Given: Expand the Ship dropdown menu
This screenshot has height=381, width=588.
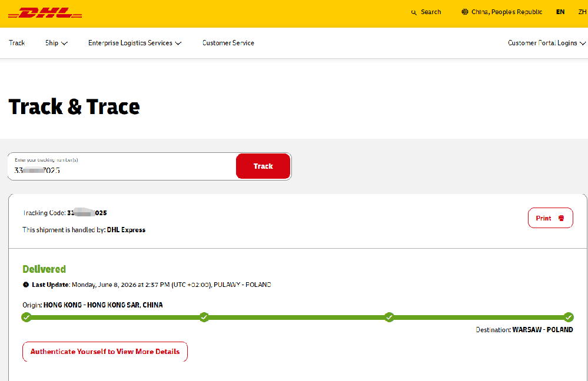Looking at the screenshot, I should (57, 43).
